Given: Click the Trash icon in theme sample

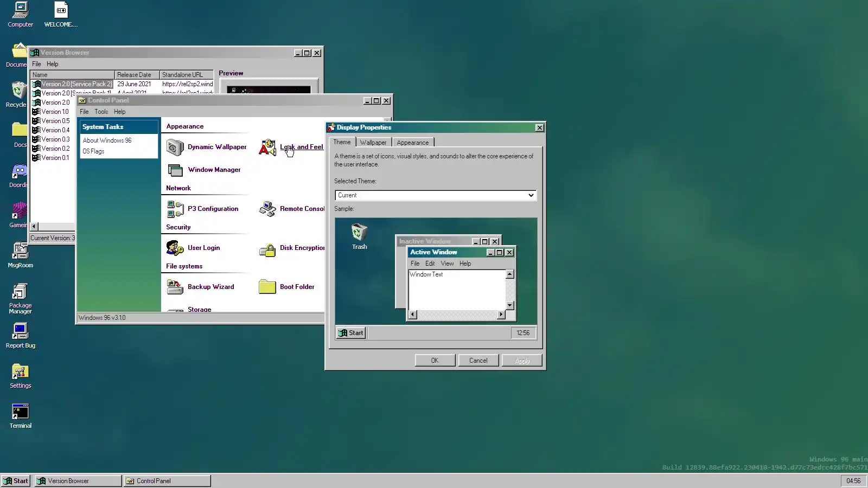Looking at the screenshot, I should click(359, 236).
